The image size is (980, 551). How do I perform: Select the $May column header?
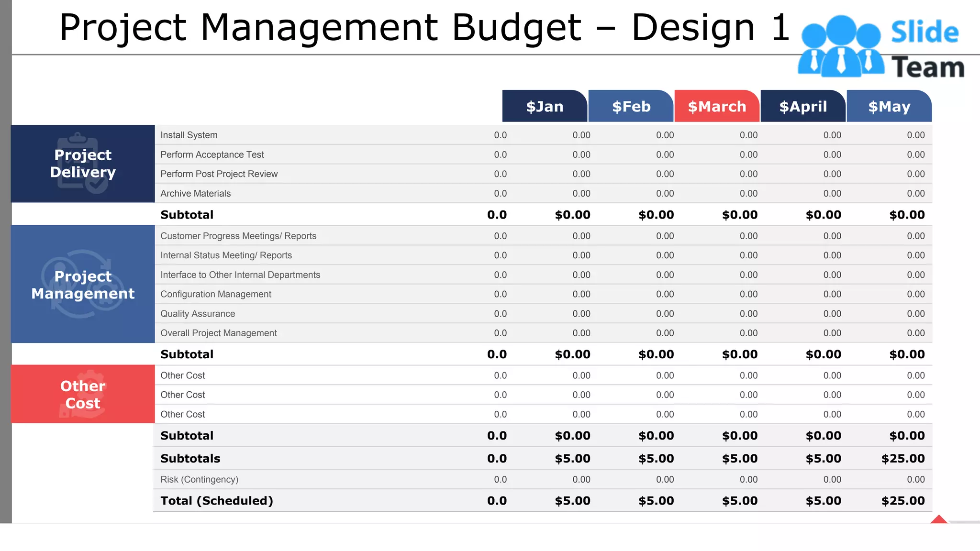[x=889, y=106]
